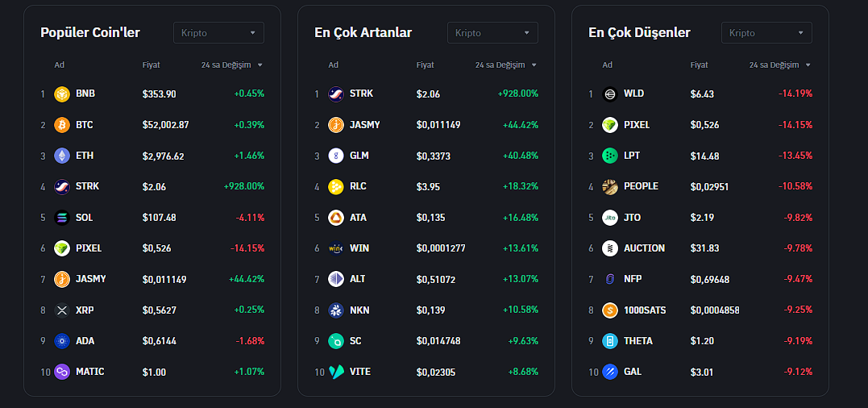The height and width of the screenshot is (408, 868).
Task: Click the SOL icon in popular coins
Action: tap(62, 218)
